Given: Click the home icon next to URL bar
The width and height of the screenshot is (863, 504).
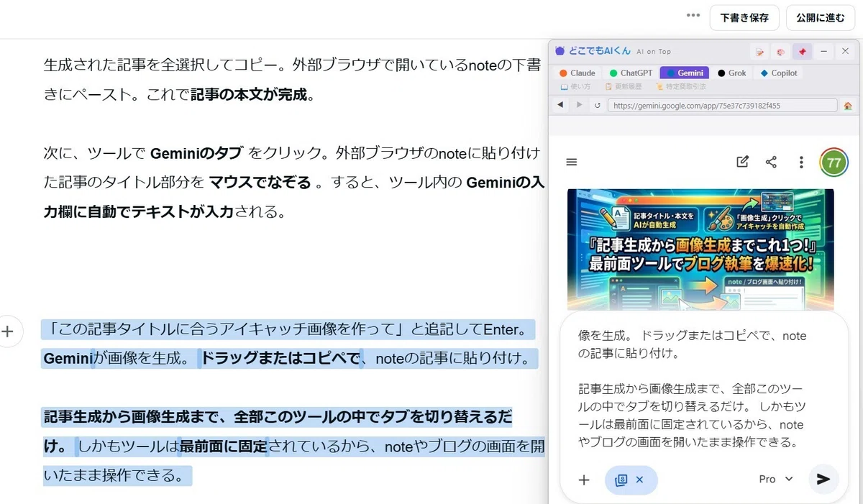Looking at the screenshot, I should (x=848, y=105).
